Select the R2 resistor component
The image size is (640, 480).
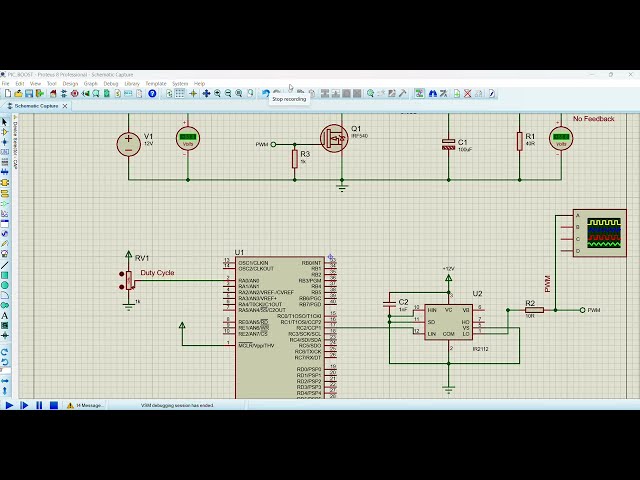(534, 310)
